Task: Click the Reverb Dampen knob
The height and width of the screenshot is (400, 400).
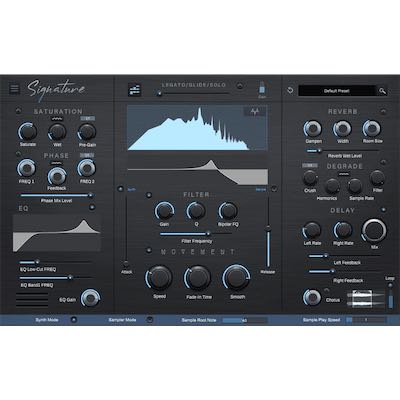Action: pyautogui.click(x=313, y=129)
